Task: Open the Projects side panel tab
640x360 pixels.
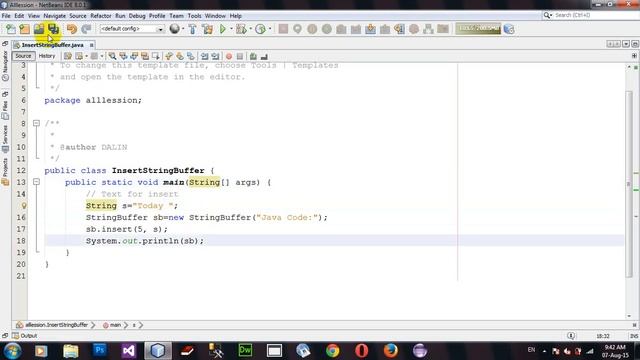Action: coord(5,172)
